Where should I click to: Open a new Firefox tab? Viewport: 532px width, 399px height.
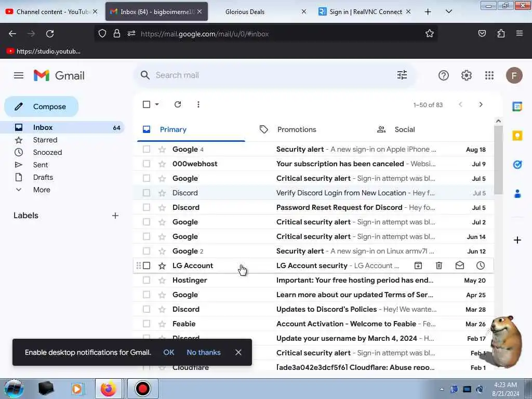pyautogui.click(x=428, y=12)
